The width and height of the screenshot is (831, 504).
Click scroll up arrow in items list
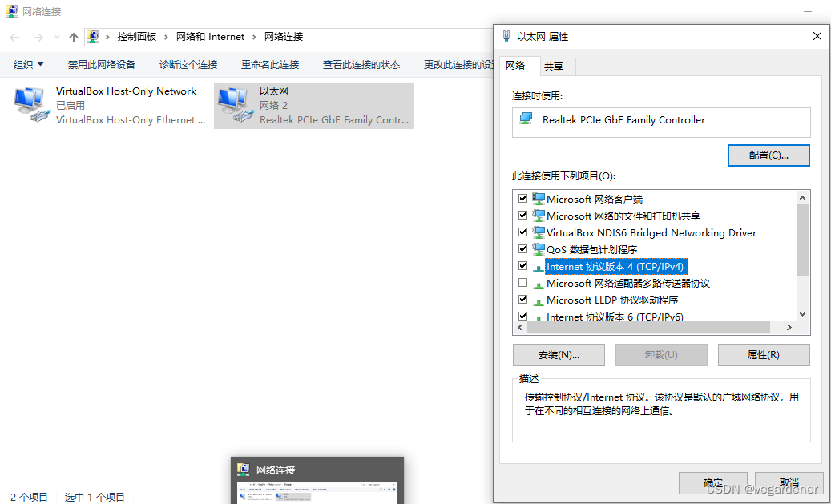pyautogui.click(x=802, y=198)
